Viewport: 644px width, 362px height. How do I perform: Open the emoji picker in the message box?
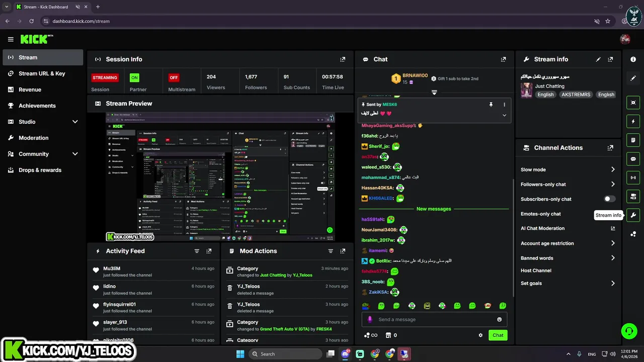(500, 319)
